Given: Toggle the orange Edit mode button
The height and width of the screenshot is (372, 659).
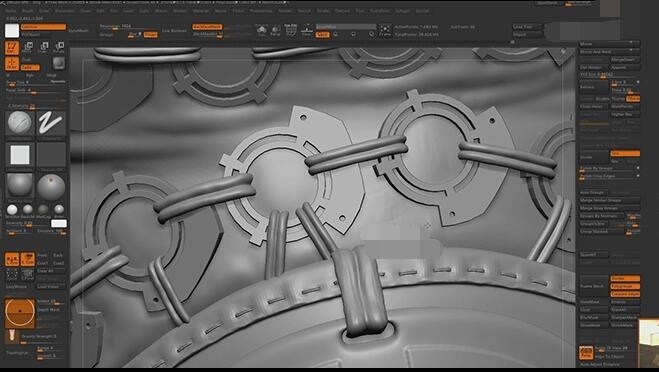Looking at the screenshot, I should click(12, 48).
